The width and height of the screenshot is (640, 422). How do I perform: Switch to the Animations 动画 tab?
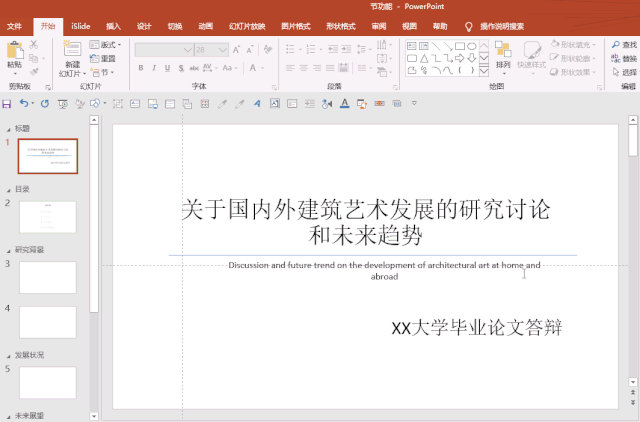(x=205, y=27)
